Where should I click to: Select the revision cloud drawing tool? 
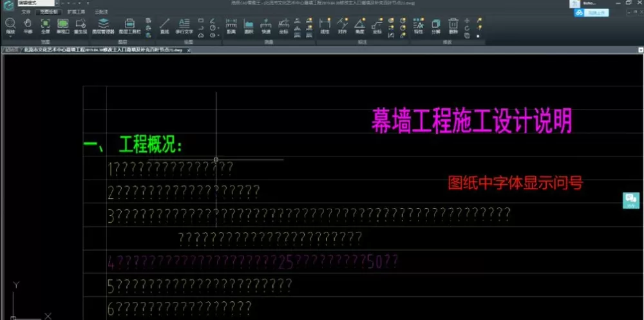pyautogui.click(x=201, y=35)
